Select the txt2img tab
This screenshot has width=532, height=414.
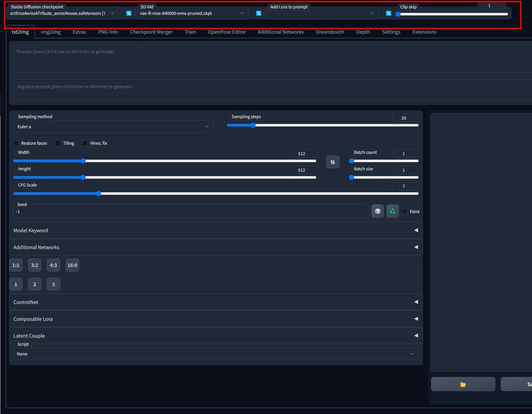point(20,32)
